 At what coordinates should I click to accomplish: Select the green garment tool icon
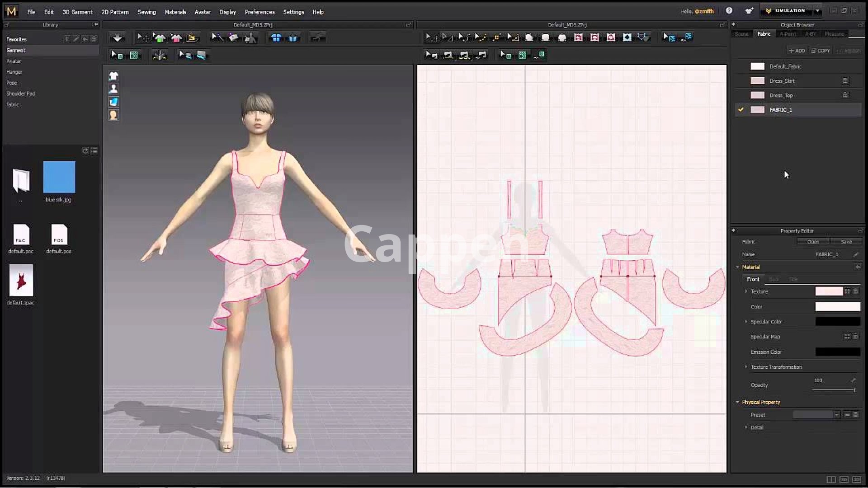click(x=160, y=38)
